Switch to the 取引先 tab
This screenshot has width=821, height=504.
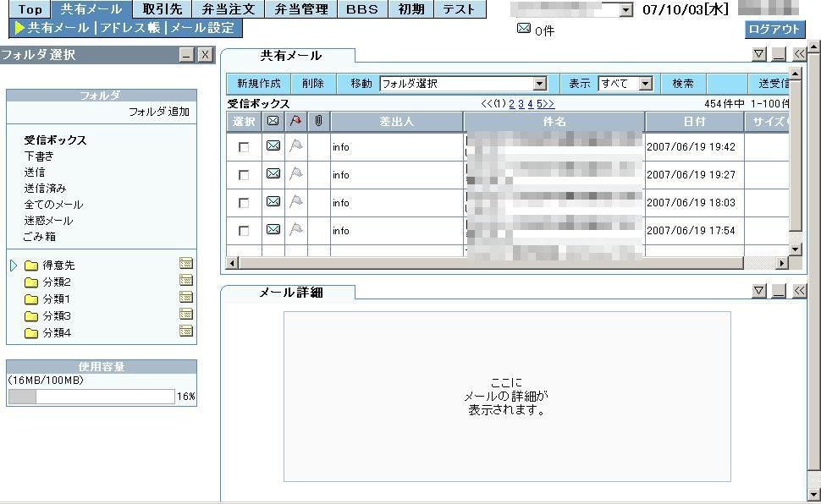[163, 9]
